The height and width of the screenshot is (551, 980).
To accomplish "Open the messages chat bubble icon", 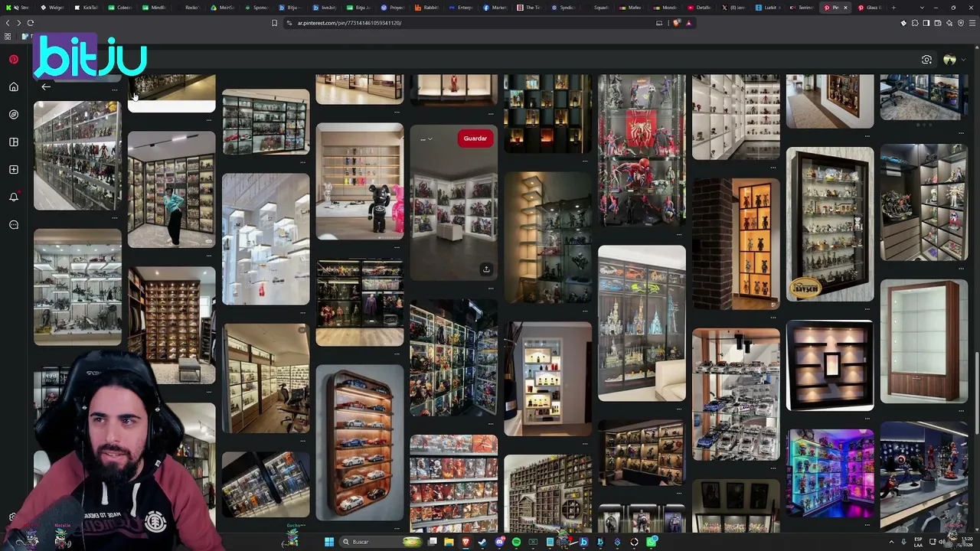I will tap(14, 225).
